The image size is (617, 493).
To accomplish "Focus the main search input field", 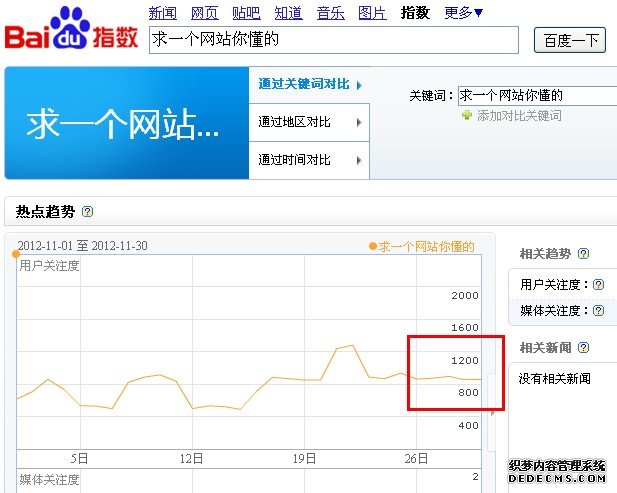I will click(334, 40).
